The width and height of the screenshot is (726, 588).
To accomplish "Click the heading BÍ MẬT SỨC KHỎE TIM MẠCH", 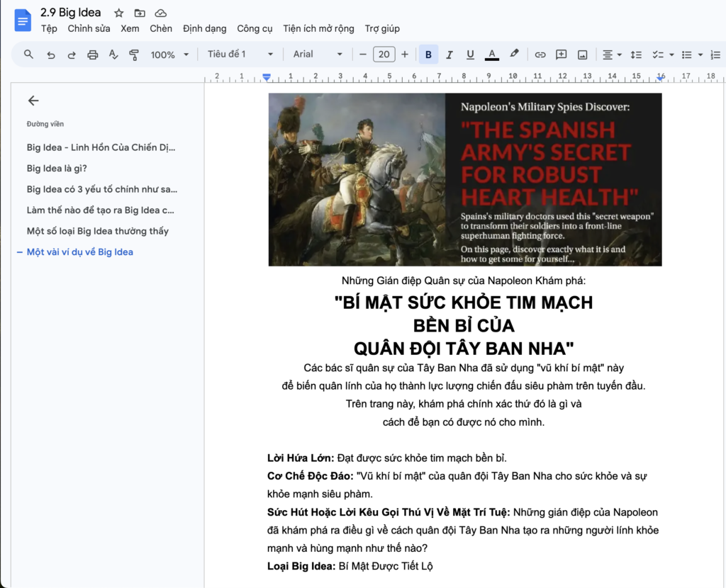I will pyautogui.click(x=464, y=303).
